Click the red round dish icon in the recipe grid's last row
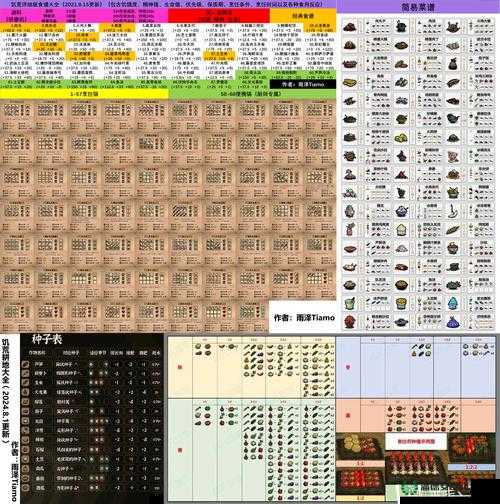The image size is (500, 504). tap(350, 321)
